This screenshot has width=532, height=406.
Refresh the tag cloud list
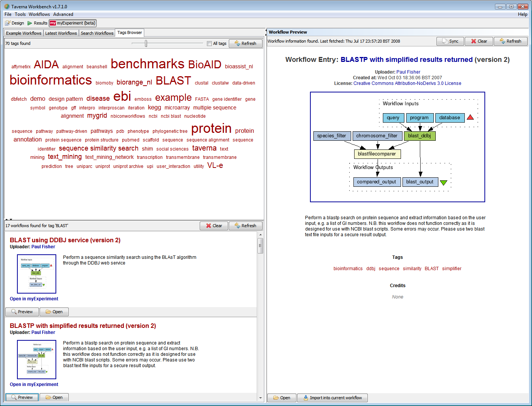point(245,43)
